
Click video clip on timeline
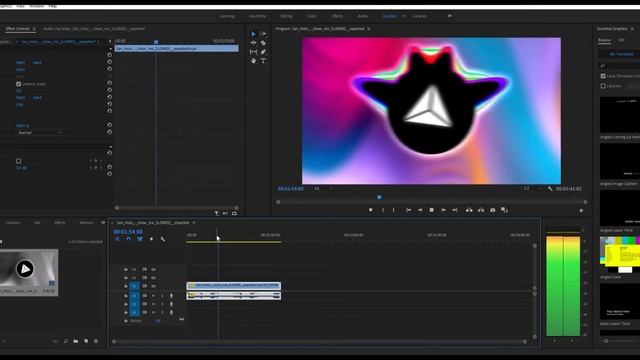click(x=234, y=286)
